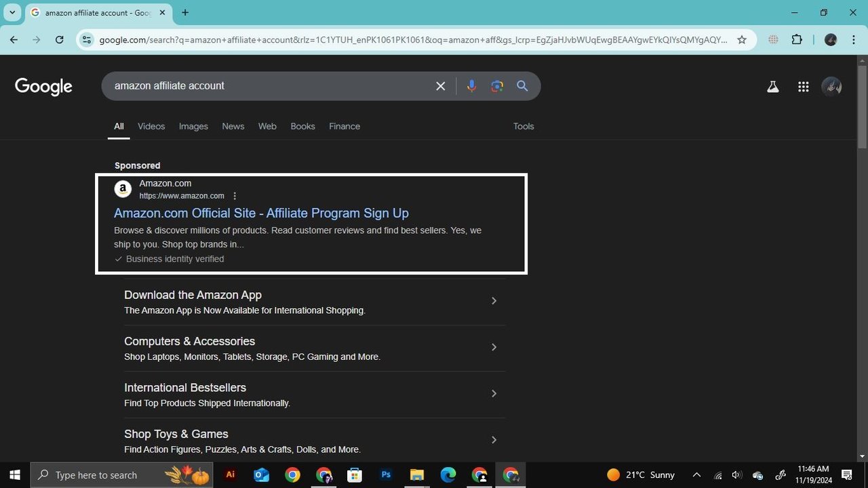The height and width of the screenshot is (488, 868).
Task: Click the Windows taskbar search box
Action: coord(122,474)
